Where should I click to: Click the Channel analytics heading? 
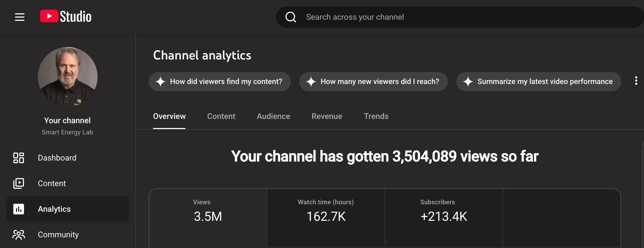pyautogui.click(x=202, y=55)
